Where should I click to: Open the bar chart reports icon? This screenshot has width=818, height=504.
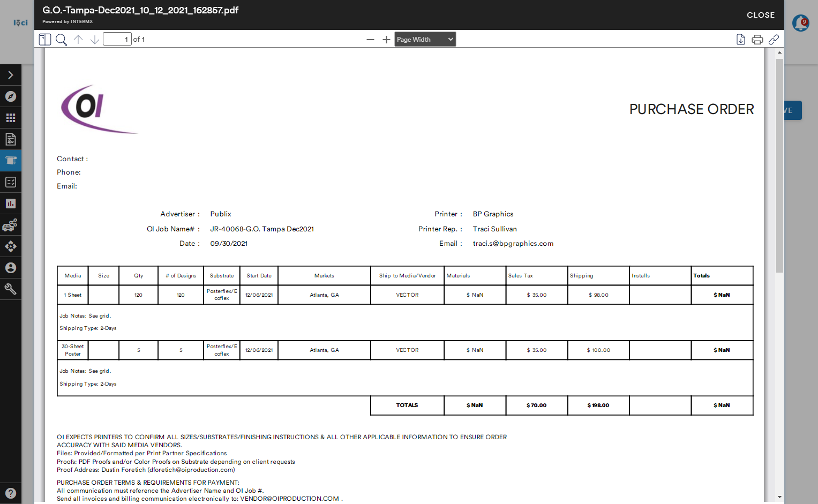tap(11, 204)
